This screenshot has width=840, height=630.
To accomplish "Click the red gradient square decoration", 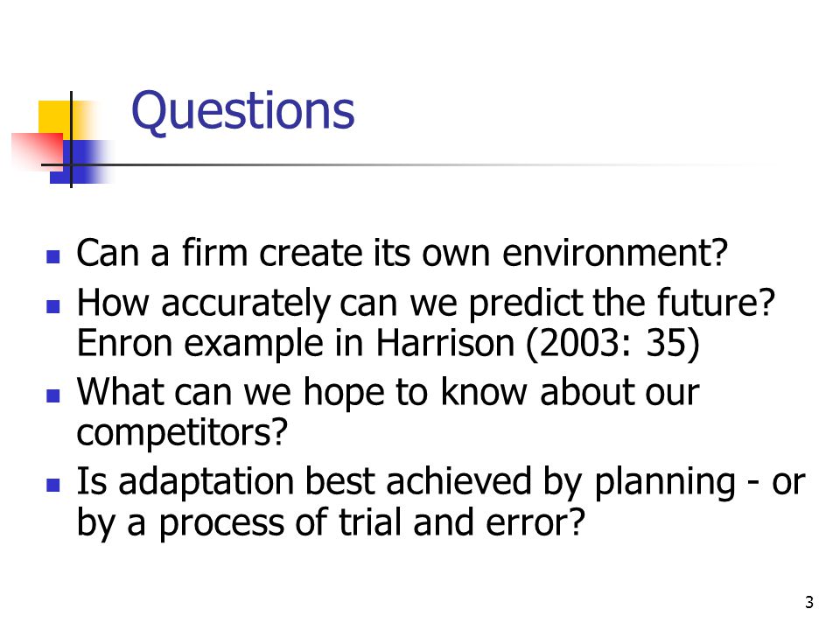I will 37,152.
